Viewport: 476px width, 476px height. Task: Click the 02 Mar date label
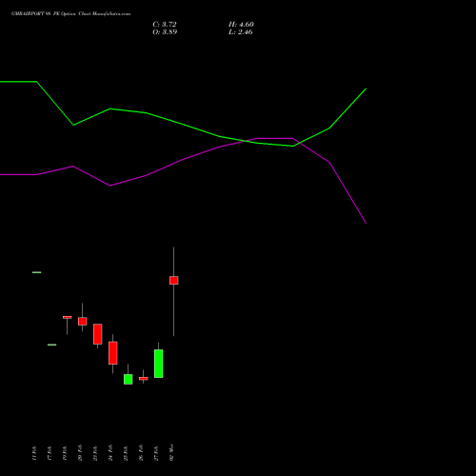(x=171, y=452)
